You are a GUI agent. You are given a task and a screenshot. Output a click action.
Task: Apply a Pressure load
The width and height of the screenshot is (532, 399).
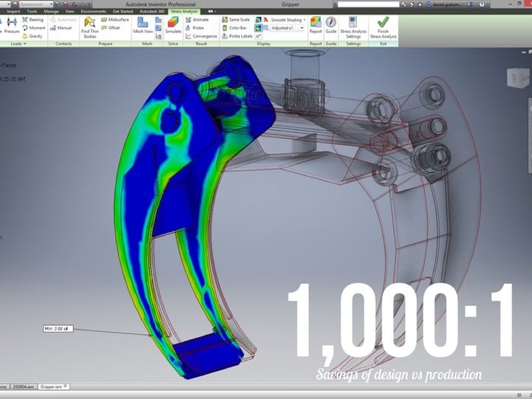12,26
